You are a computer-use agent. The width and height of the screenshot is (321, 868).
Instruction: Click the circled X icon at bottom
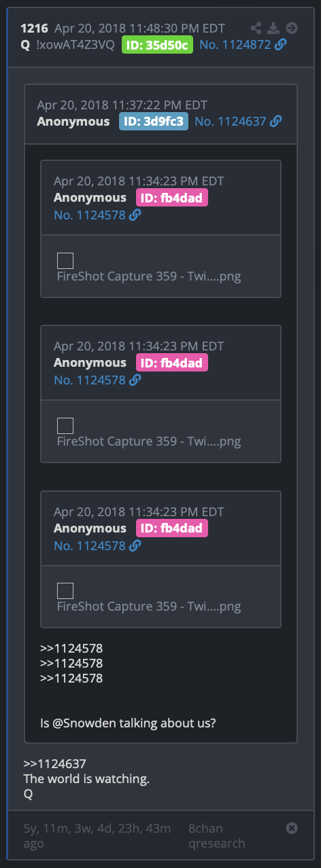(x=291, y=828)
